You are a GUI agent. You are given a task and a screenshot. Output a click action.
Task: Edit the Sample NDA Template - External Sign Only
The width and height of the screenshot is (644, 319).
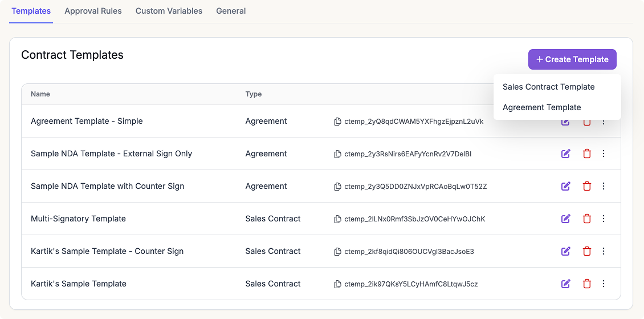565,154
